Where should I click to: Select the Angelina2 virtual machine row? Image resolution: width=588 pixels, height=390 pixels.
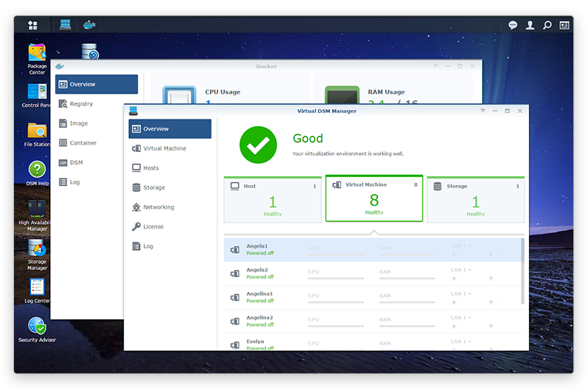point(372,321)
